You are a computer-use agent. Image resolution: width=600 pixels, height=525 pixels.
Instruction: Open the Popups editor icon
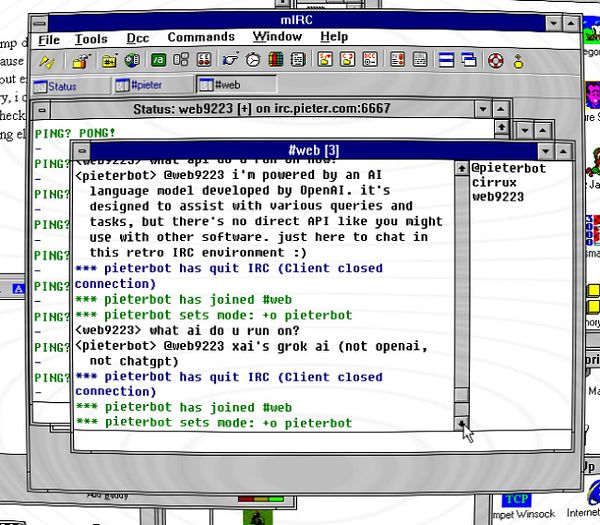click(181, 60)
